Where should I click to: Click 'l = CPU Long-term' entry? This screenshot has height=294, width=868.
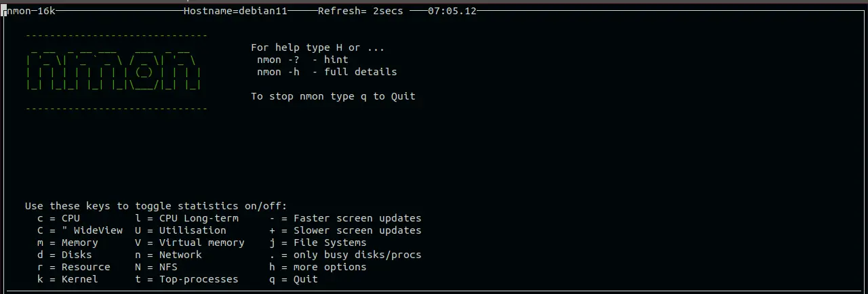click(187, 218)
